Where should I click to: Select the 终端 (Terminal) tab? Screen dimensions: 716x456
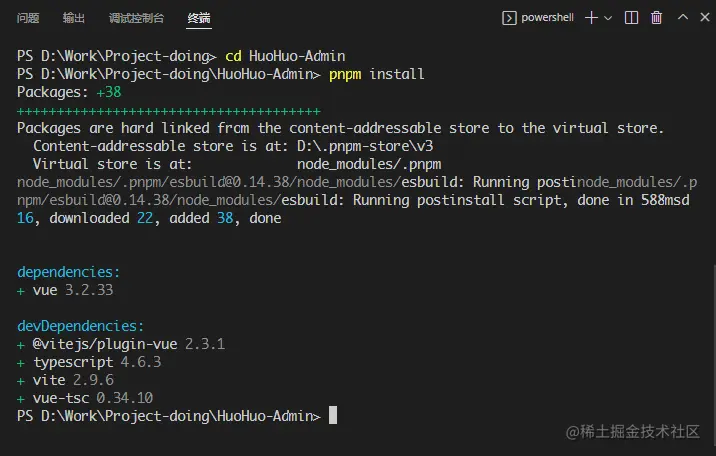pyautogui.click(x=199, y=18)
